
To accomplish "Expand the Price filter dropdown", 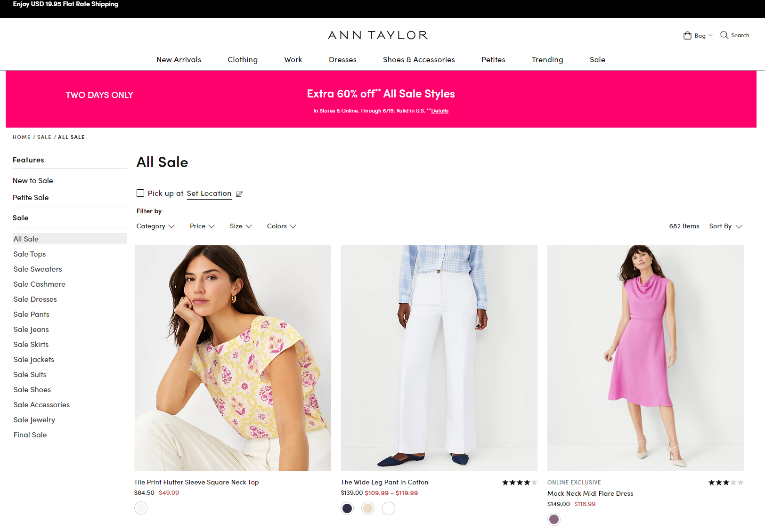I will pos(202,226).
